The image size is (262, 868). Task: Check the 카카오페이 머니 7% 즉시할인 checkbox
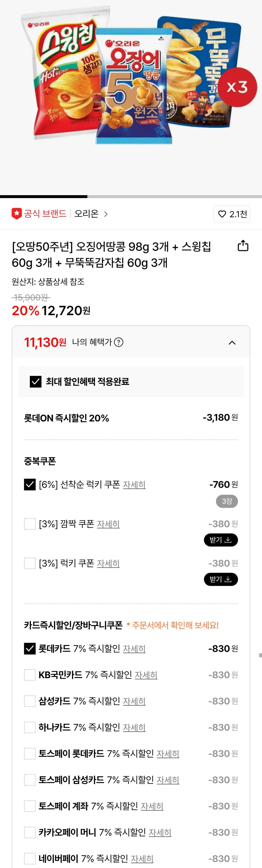(x=30, y=833)
